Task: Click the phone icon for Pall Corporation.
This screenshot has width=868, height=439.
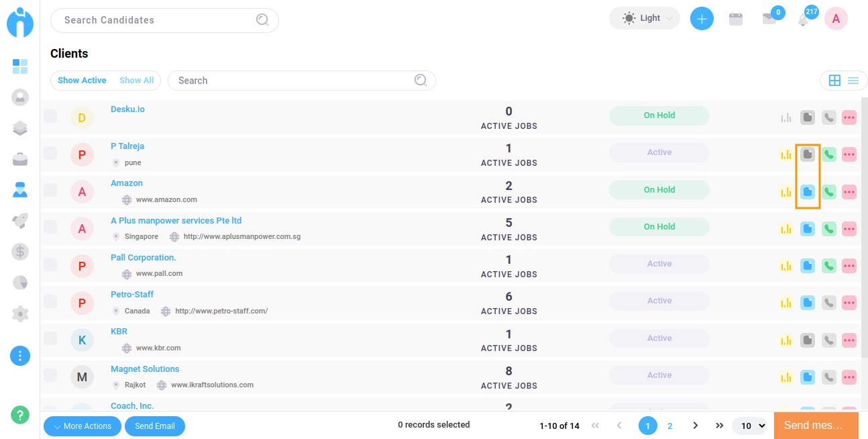Action: click(829, 266)
